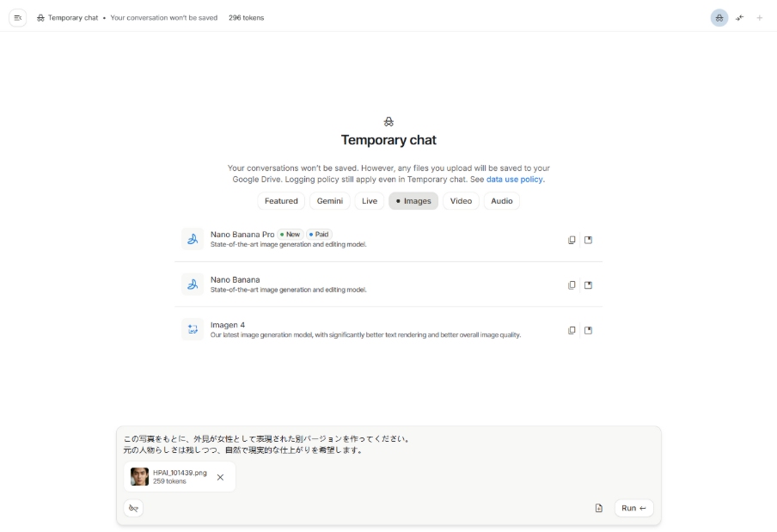Copy the Nano Banana Pro model card
This screenshot has width=777, height=532.
tap(572, 240)
